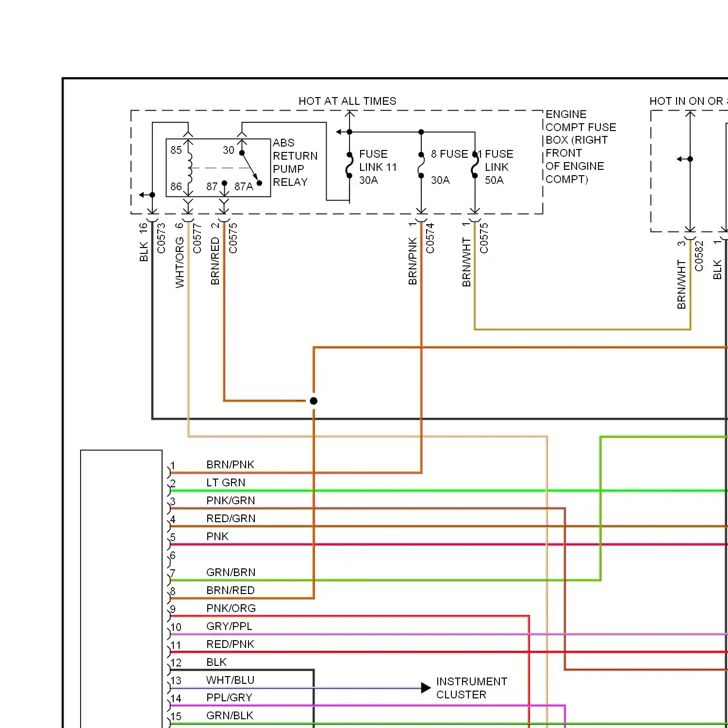The width and height of the screenshot is (728, 728).
Task: Click the FUSE LINK 50A label
Action: 499,167
